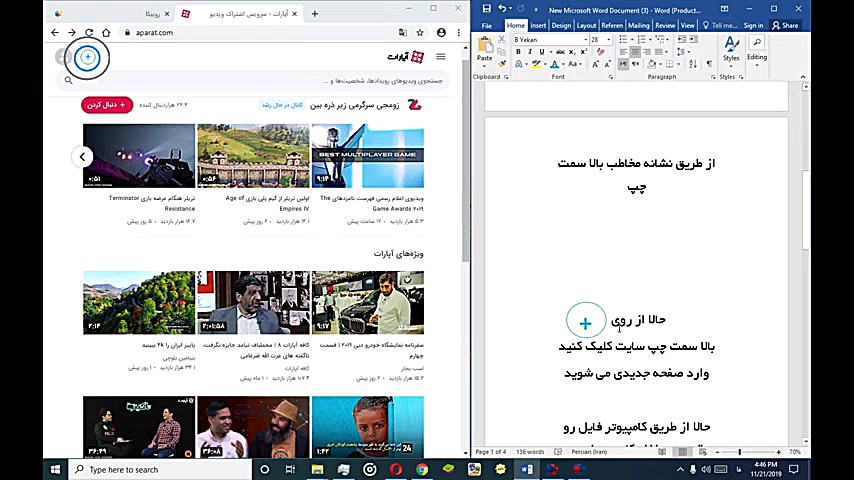854x480 pixels.
Task: Click the Share button in Word
Action: tap(785, 26)
